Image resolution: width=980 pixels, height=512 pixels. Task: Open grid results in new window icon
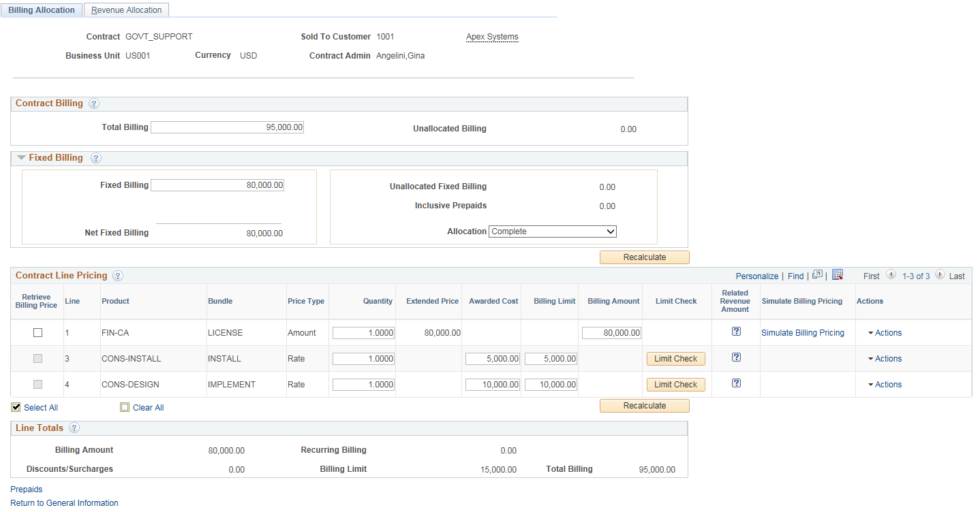(817, 275)
